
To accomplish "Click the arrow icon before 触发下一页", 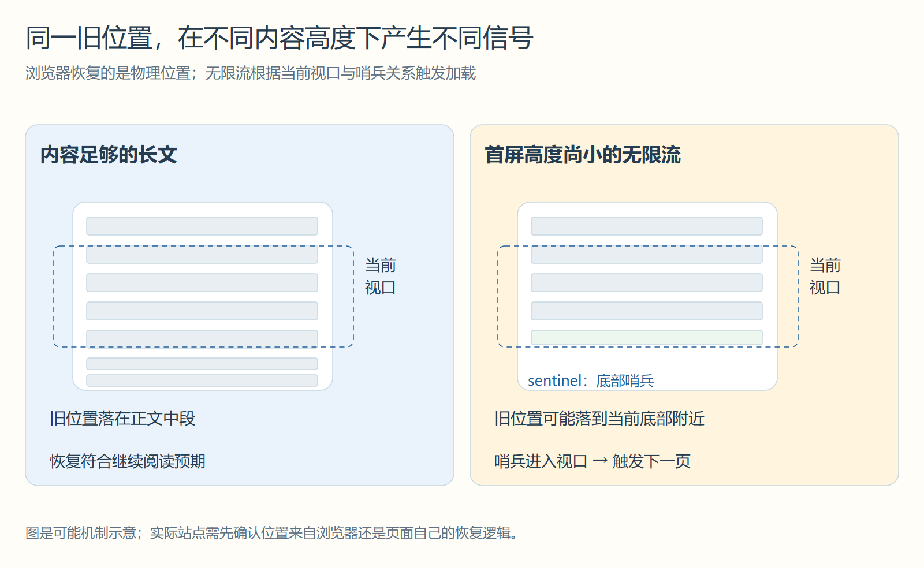I will pyautogui.click(x=601, y=461).
